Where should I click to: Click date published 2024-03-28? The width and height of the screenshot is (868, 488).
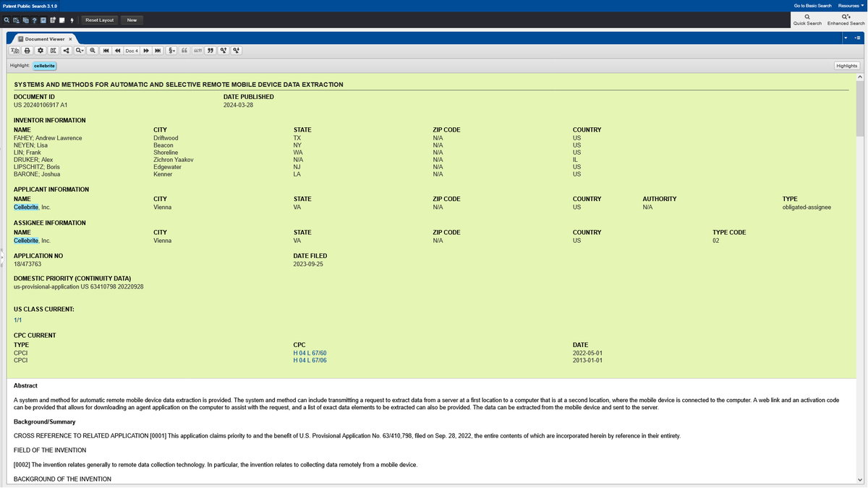pyautogui.click(x=238, y=105)
